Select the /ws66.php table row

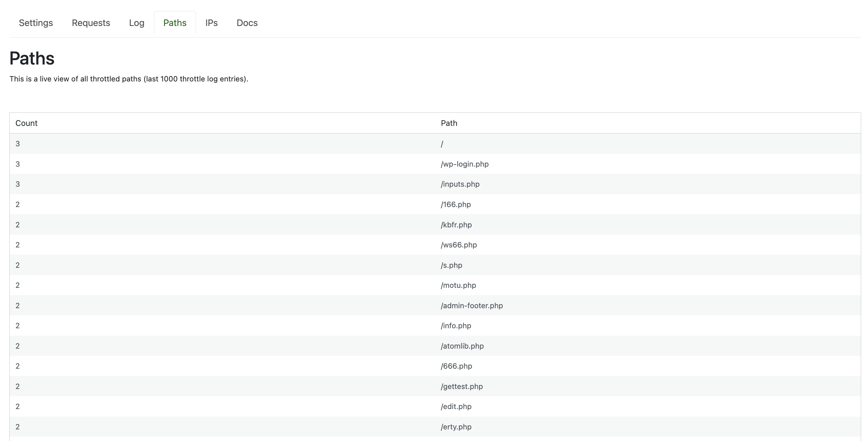458,245
